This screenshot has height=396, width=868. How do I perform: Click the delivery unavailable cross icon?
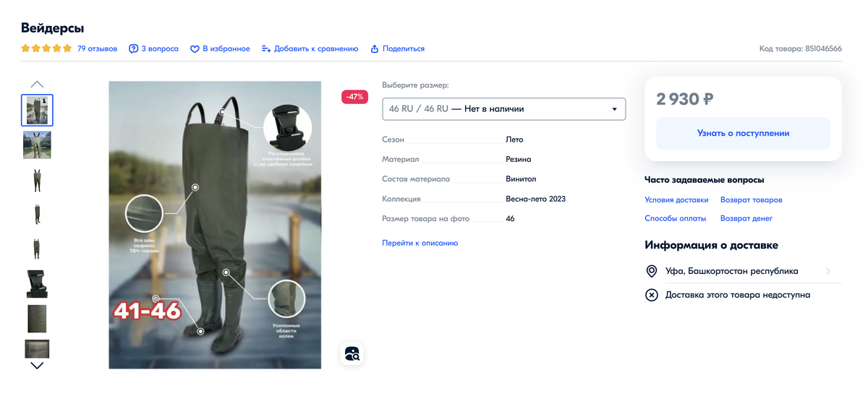(x=651, y=295)
